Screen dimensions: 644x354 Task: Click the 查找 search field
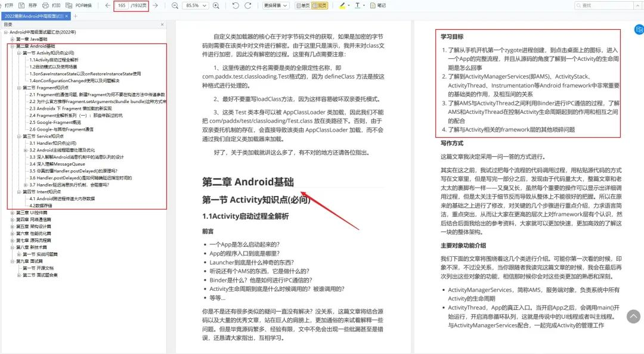coord(603,5)
